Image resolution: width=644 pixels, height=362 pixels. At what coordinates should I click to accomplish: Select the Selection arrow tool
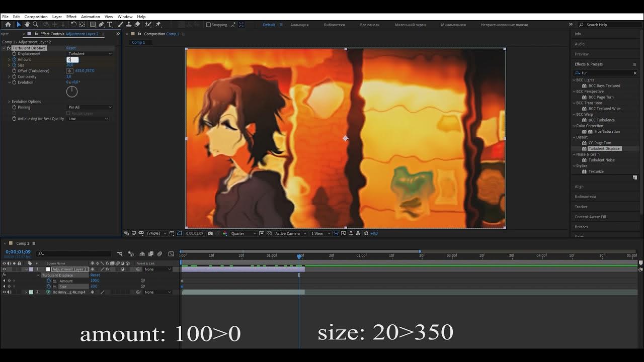[x=19, y=24]
